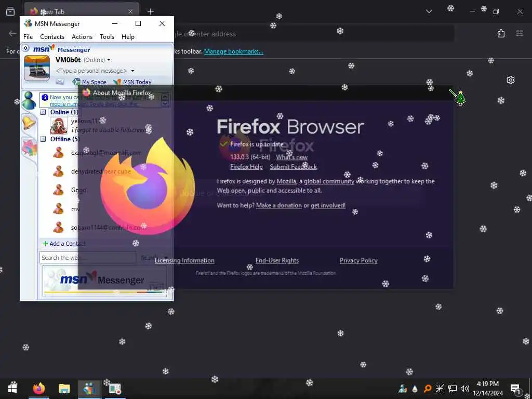Click the round header toggle beside the msn logo

[26, 48]
